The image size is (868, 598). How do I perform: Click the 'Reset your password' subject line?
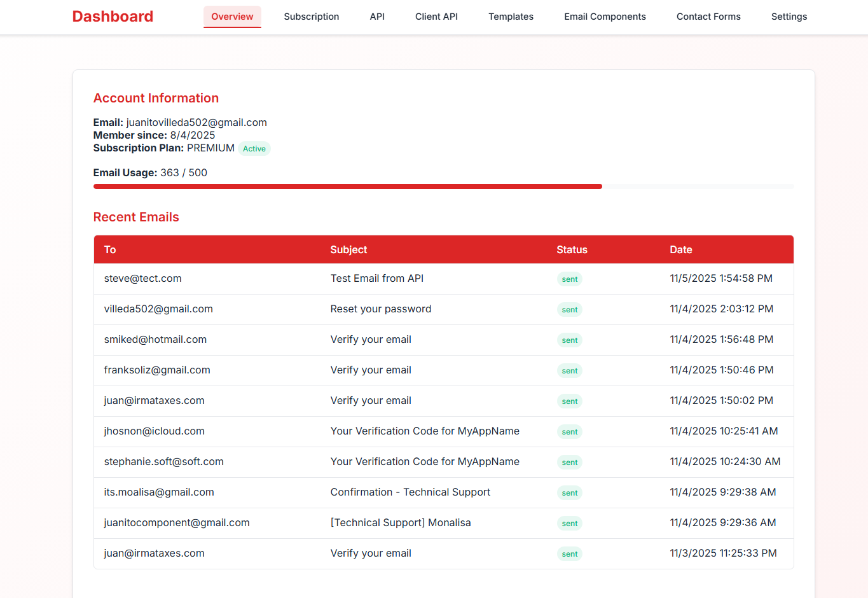[380, 309]
